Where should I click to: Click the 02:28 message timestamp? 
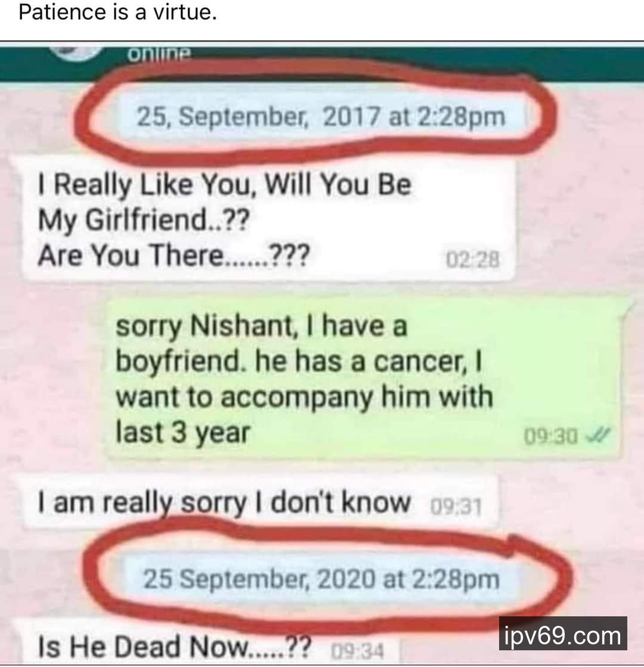[x=472, y=259]
